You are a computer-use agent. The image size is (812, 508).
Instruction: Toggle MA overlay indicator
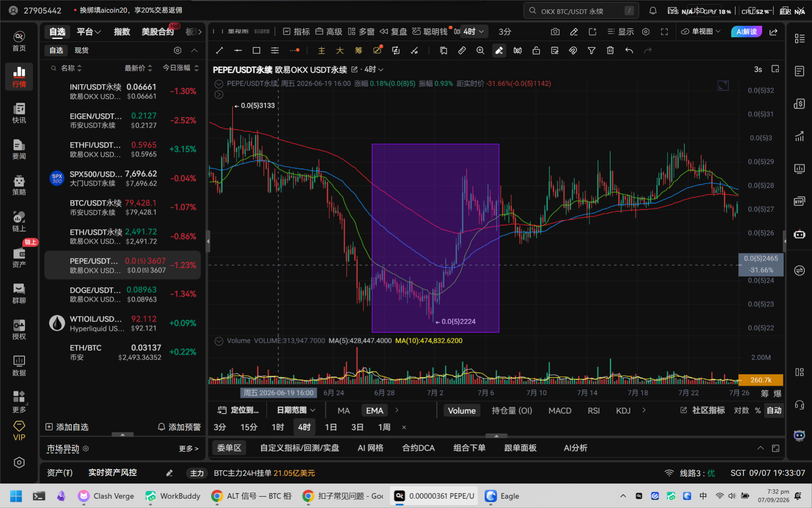click(344, 410)
